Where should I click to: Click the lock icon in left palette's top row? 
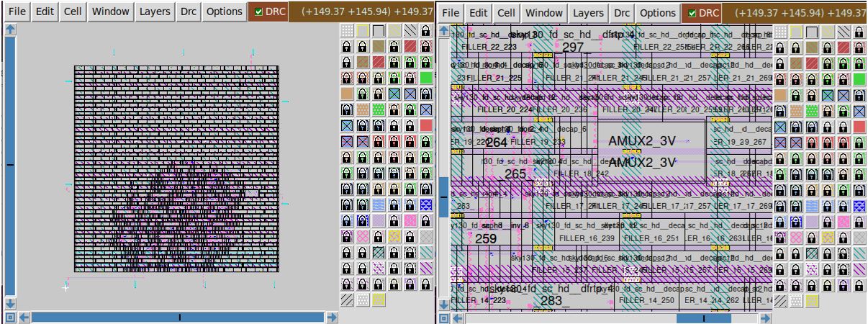[x=425, y=30]
